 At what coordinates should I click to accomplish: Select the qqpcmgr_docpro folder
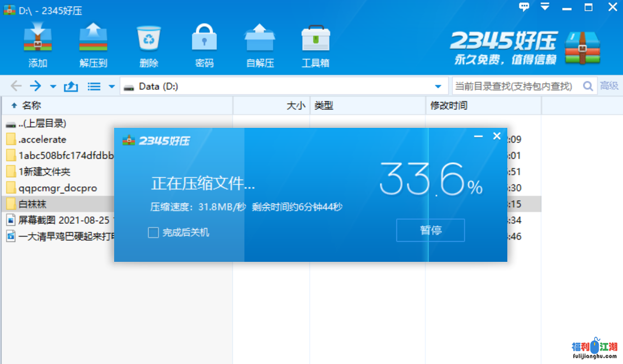(58, 188)
